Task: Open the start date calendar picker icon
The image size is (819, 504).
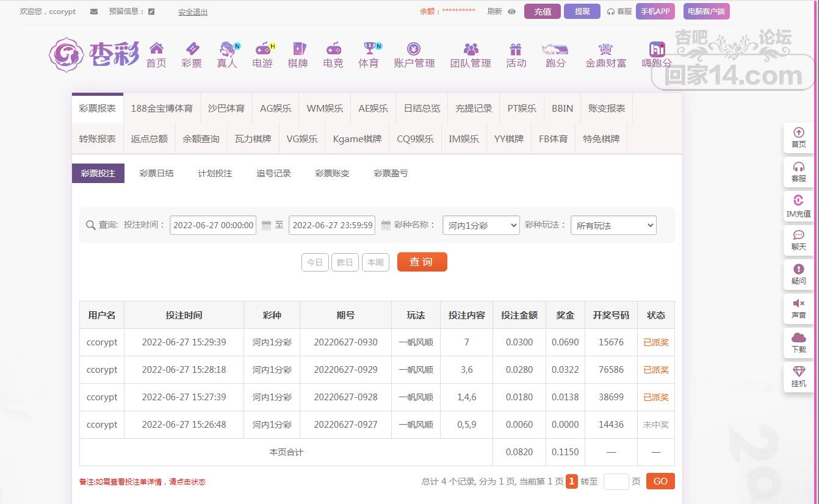Action: [266, 225]
